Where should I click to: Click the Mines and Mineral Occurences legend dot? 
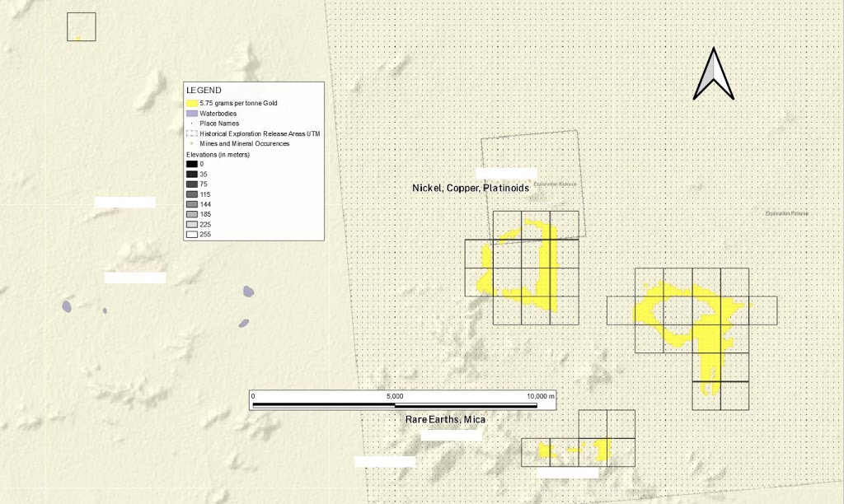pos(192,143)
